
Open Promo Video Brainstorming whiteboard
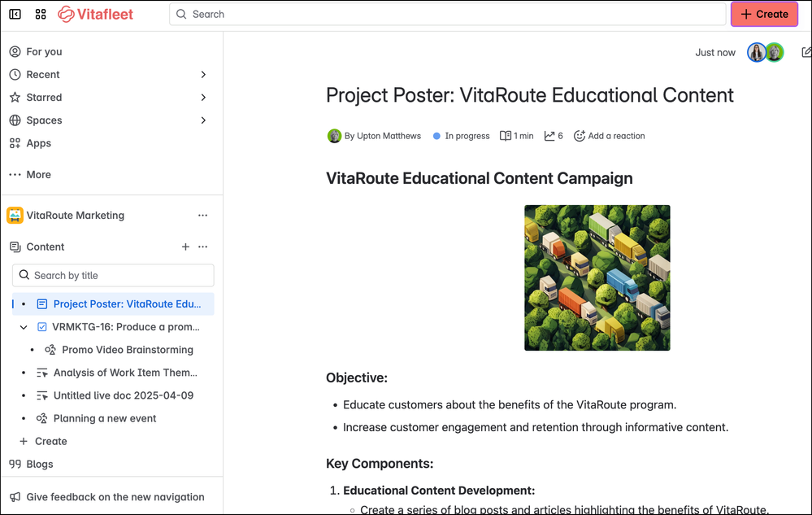click(128, 350)
